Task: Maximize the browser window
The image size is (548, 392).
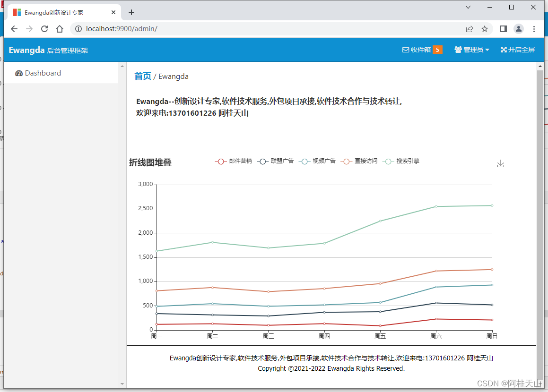Action: 511,7
